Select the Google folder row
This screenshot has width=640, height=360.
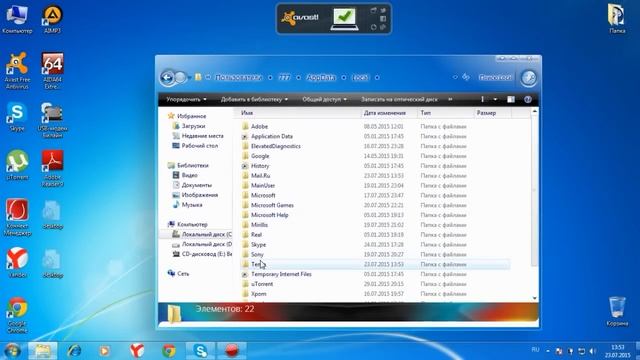click(x=375, y=156)
